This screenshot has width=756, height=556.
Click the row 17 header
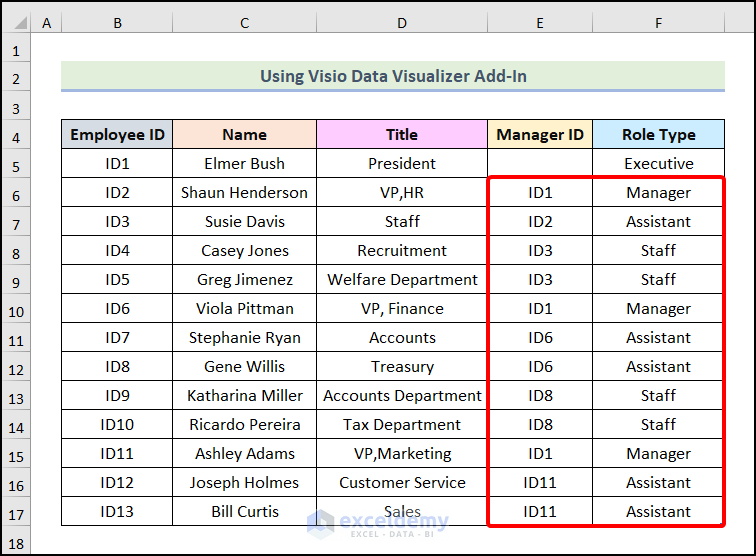[16, 511]
